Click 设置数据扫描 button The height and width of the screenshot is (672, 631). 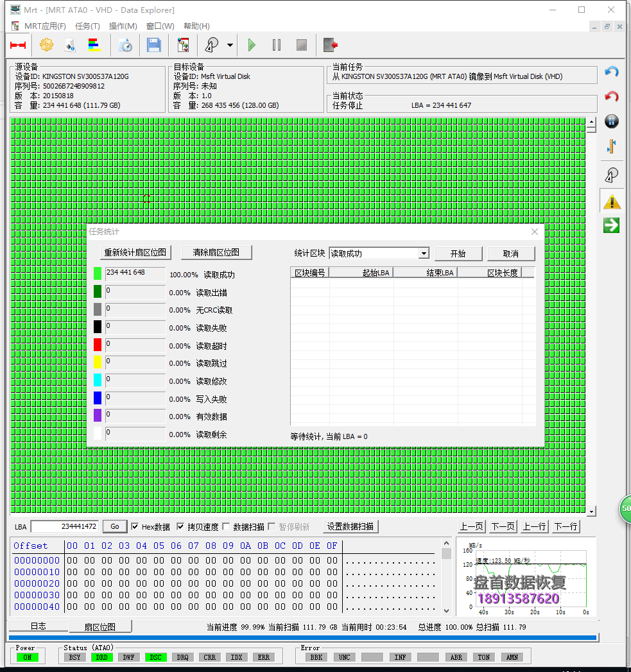coord(350,526)
